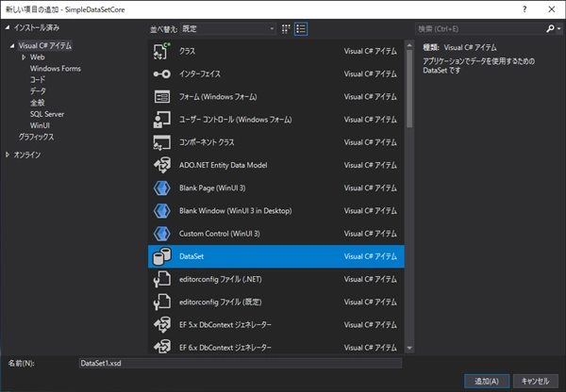Select the Custom Control (WinUI 3) icon

coord(161,234)
